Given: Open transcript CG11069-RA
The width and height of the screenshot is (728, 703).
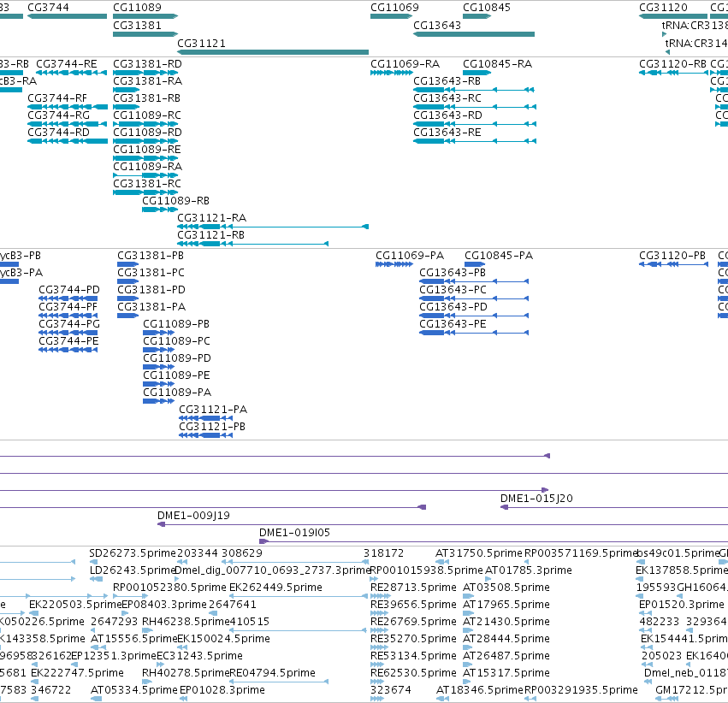Looking at the screenshot, I should [x=405, y=64].
